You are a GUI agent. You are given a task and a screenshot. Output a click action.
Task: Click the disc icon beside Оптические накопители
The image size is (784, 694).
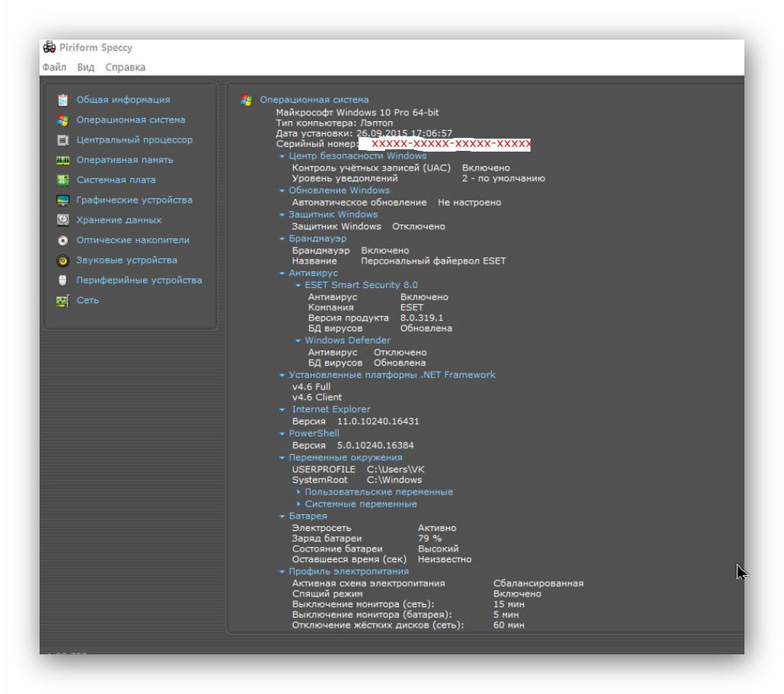pyautogui.click(x=63, y=241)
